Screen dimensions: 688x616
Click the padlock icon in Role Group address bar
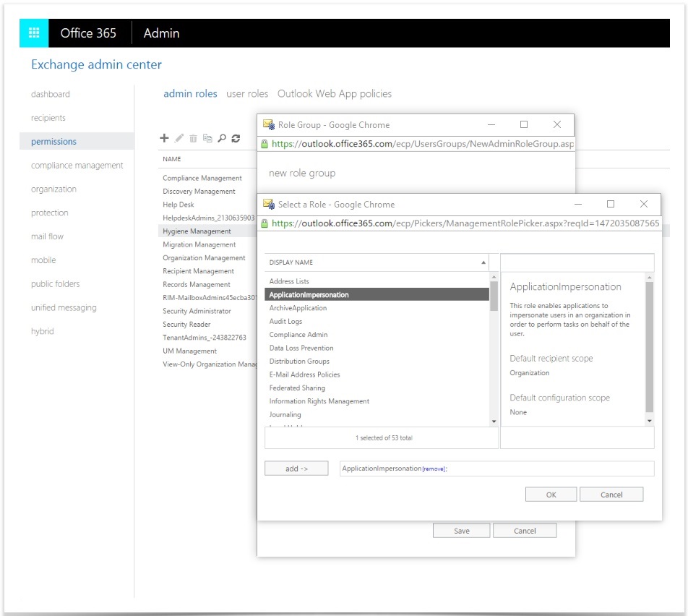click(265, 144)
